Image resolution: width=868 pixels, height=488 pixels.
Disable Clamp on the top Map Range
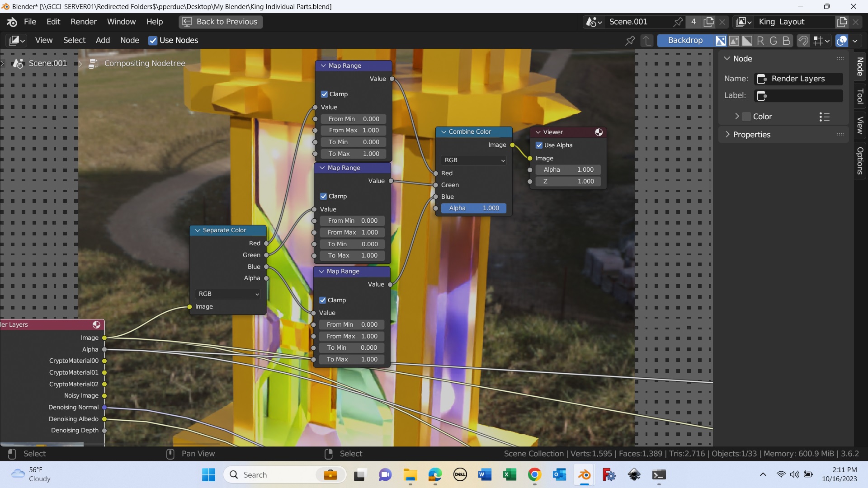325,94
